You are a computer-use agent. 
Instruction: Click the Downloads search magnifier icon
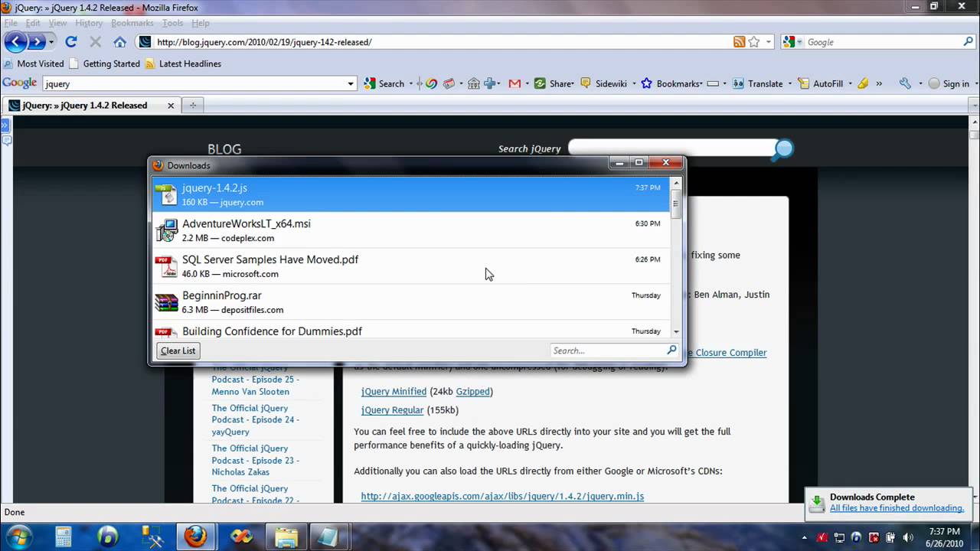click(671, 350)
